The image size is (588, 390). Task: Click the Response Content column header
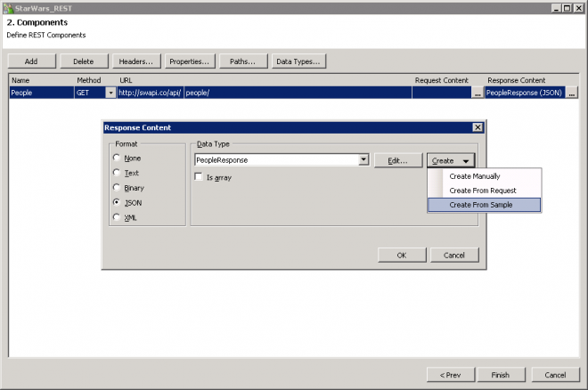(x=517, y=80)
